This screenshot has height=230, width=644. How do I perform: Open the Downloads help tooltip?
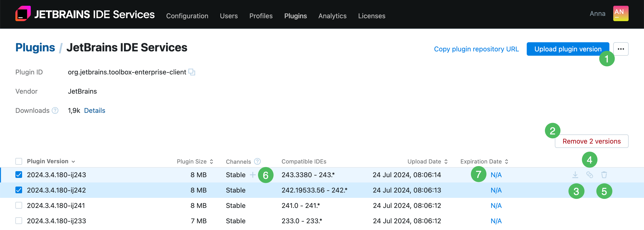pos(55,110)
